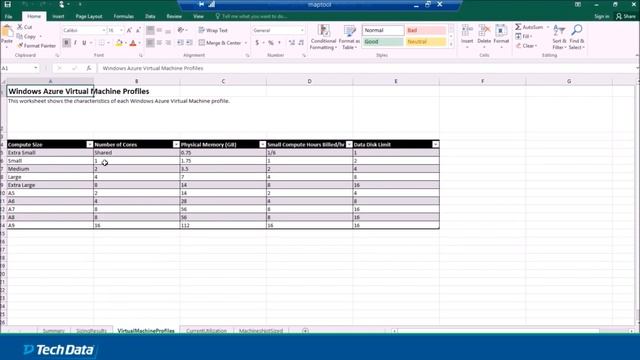Toggle center text alignment

coord(159,43)
